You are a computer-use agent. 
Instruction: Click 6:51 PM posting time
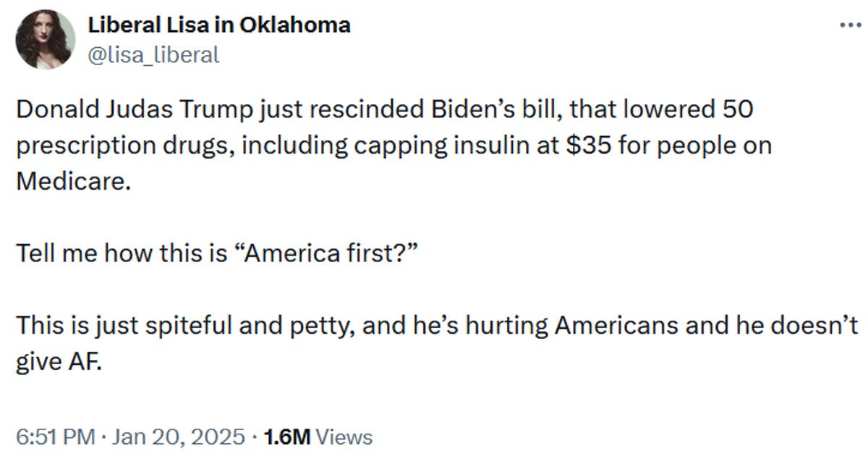click(53, 436)
